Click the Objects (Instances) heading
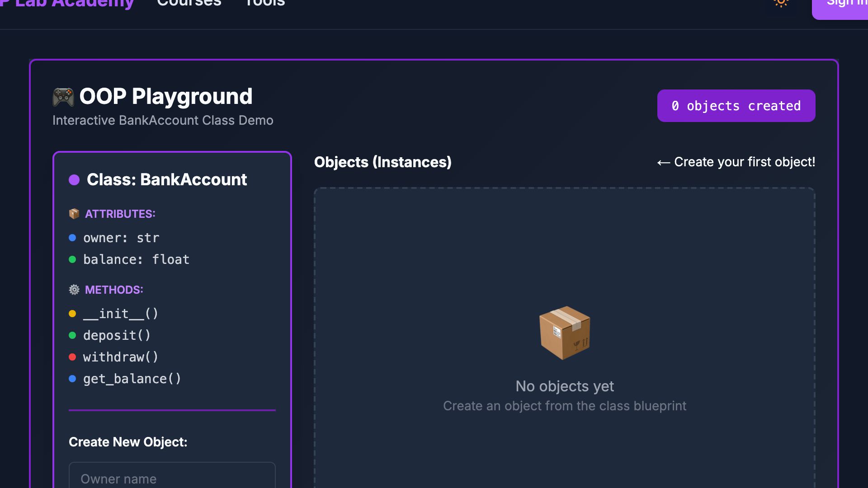The height and width of the screenshot is (488, 868). tap(383, 162)
